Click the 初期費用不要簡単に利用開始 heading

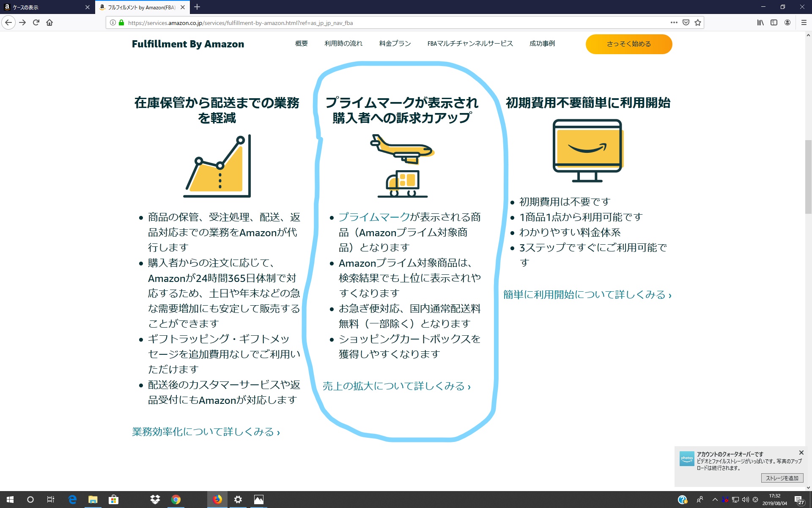tap(588, 103)
